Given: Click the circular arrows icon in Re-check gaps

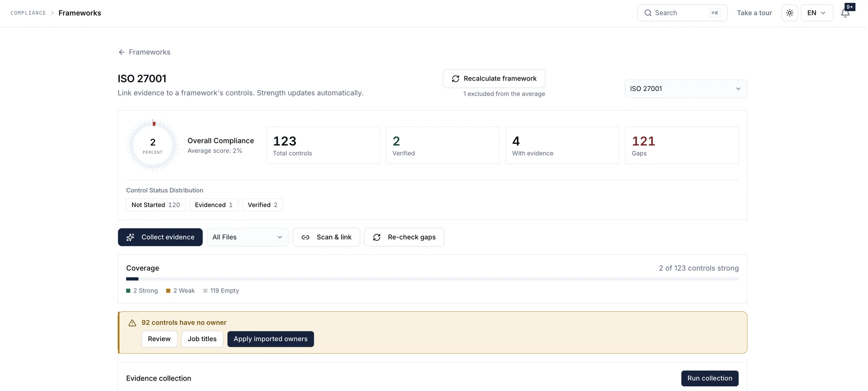Looking at the screenshot, I should 377,237.
